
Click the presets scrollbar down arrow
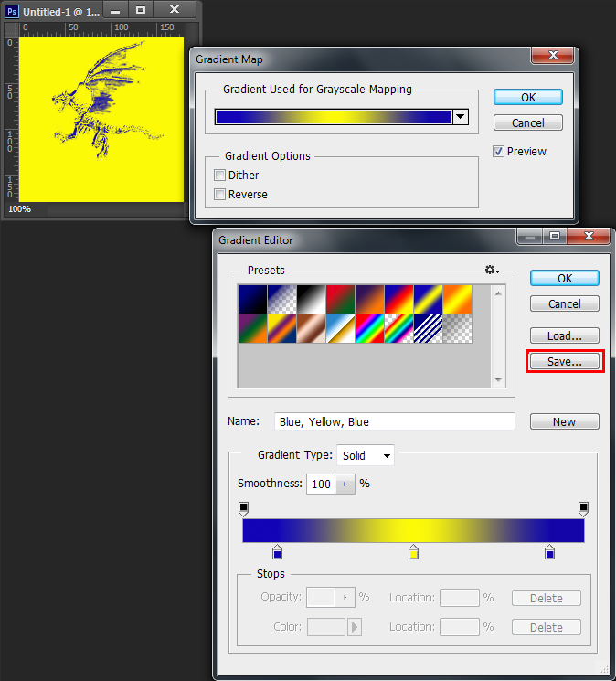point(498,380)
